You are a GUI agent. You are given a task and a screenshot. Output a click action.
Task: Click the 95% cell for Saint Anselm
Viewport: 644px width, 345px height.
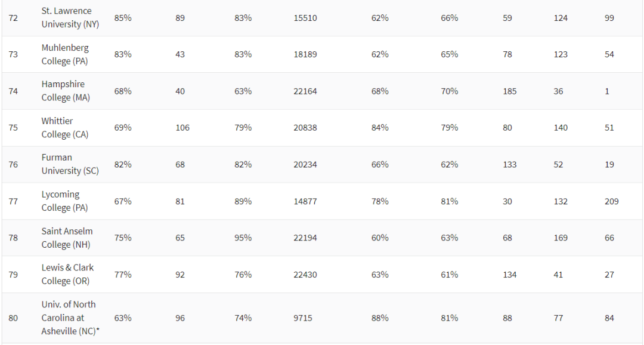point(243,238)
